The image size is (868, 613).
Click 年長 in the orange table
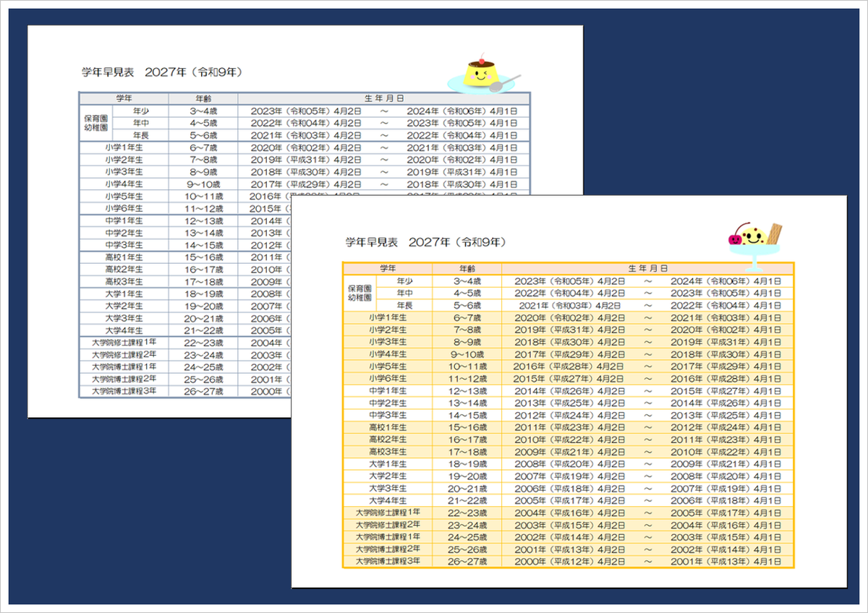coord(404,305)
